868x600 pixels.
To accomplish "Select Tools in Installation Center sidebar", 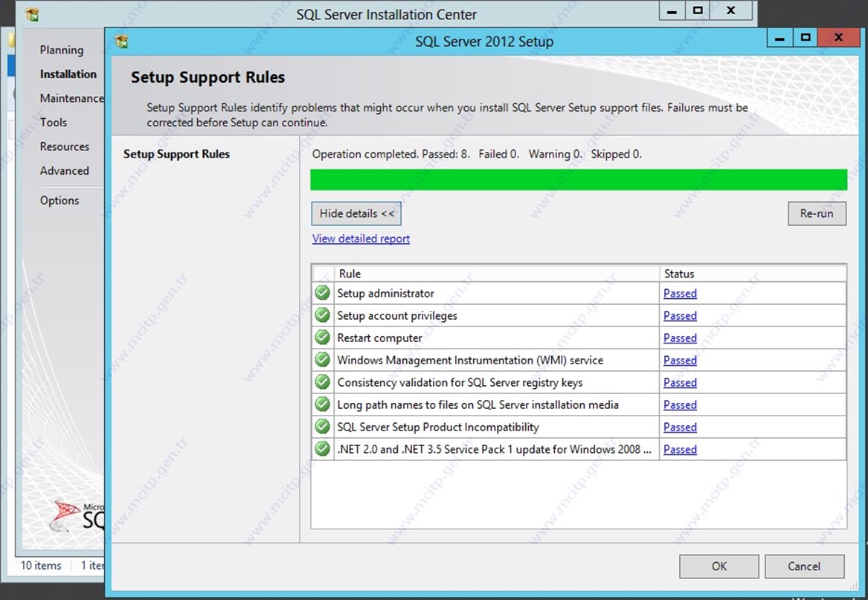I will 53,123.
